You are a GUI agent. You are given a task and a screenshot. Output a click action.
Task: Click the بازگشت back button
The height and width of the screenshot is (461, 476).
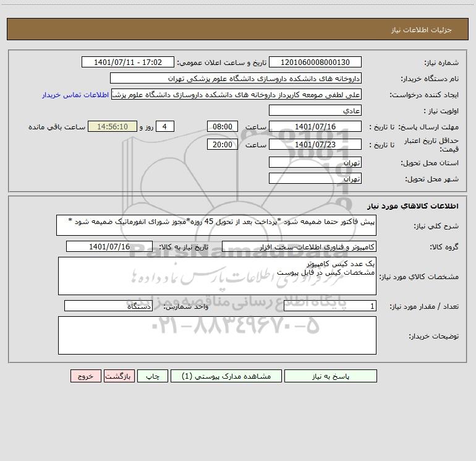tap(119, 376)
